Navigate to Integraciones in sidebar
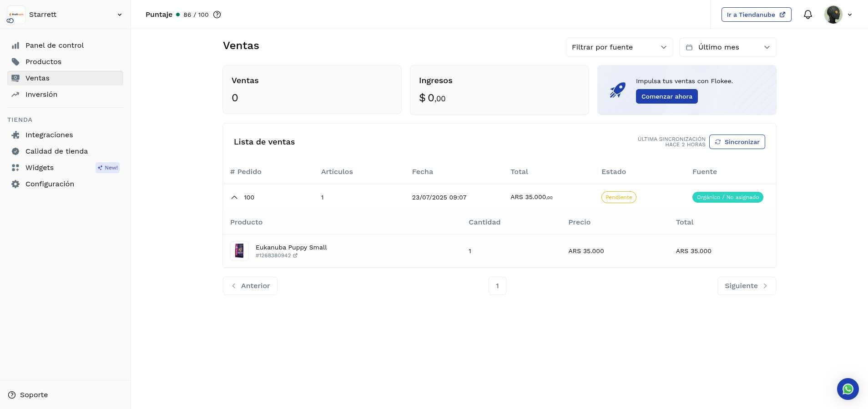This screenshot has width=868, height=409. click(x=49, y=135)
